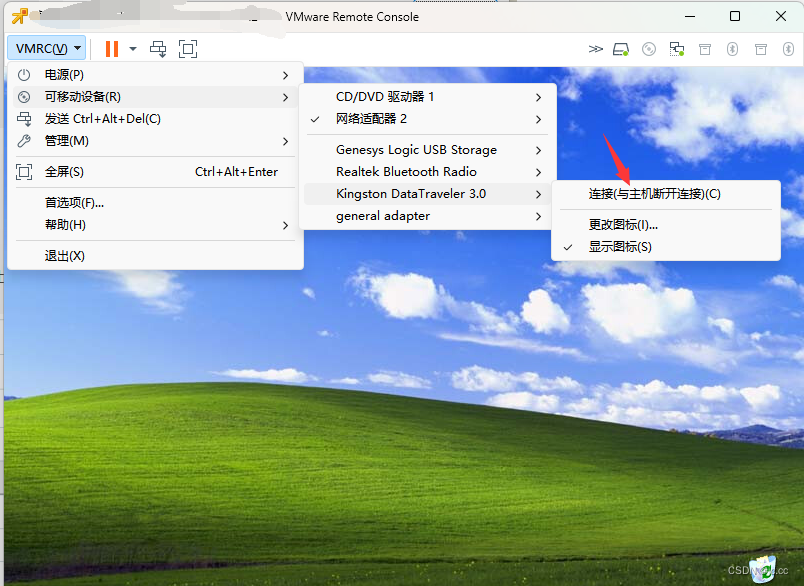Click Bluetooth icon between the two storage icons
This screenshot has height=586, width=804.
[732, 49]
